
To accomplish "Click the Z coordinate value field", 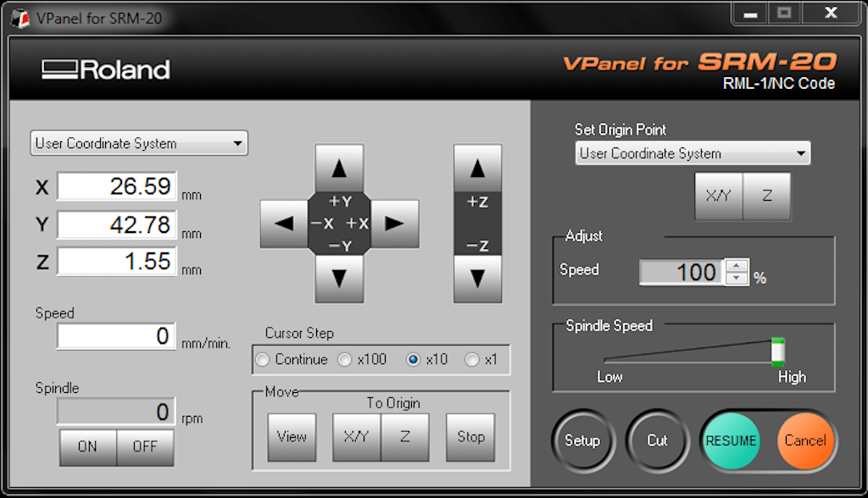I will [x=117, y=261].
